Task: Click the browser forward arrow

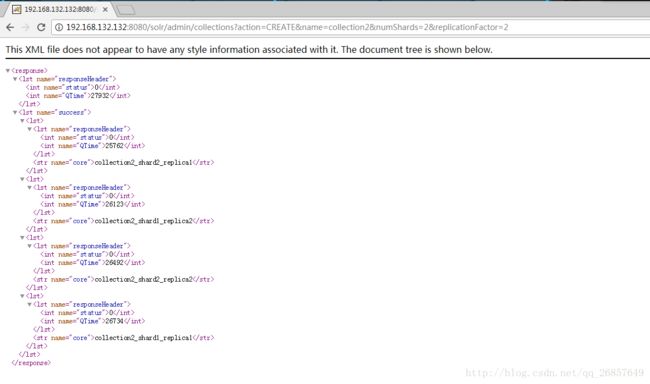Action: [x=25, y=27]
